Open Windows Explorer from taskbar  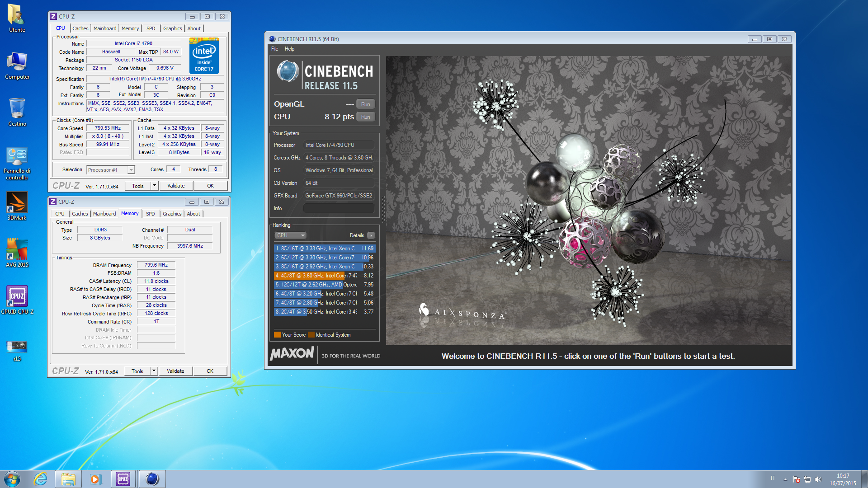pyautogui.click(x=68, y=479)
